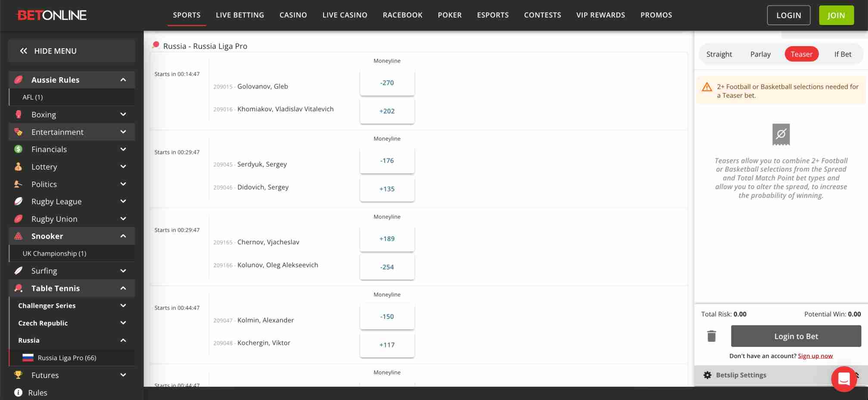Open the Racebook menu item
The width and height of the screenshot is (868, 400).
(x=402, y=15)
